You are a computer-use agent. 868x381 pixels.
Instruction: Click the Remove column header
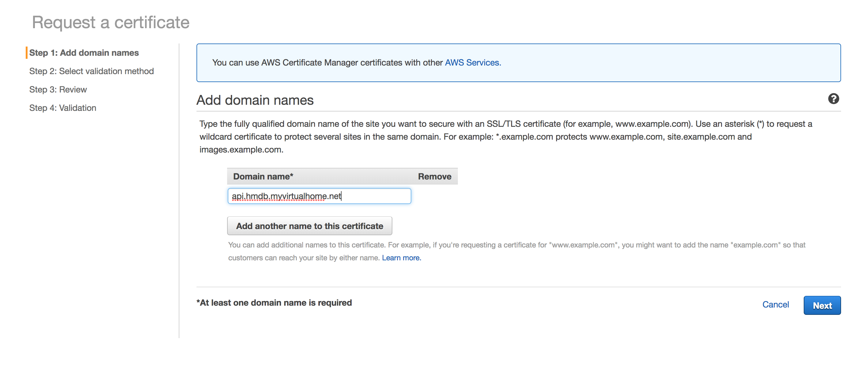(x=434, y=177)
